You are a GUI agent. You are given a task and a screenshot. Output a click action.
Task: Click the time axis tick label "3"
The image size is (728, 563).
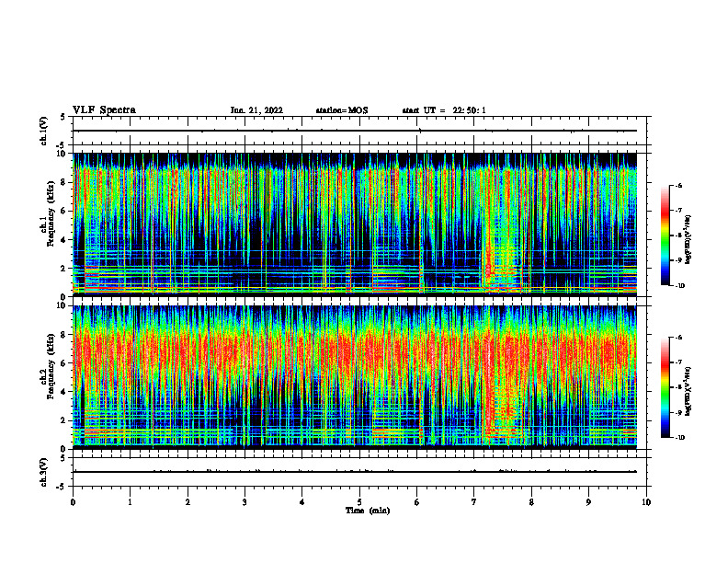[x=245, y=502]
